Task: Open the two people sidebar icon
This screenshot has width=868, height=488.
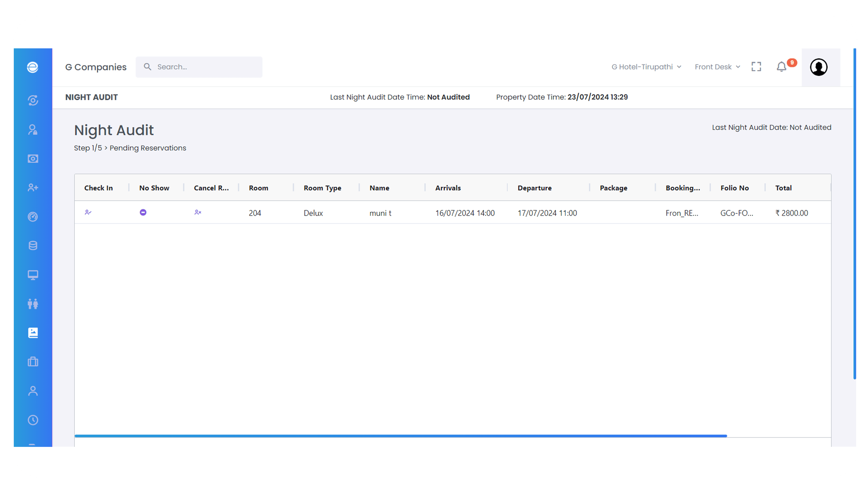Action: [x=33, y=304]
